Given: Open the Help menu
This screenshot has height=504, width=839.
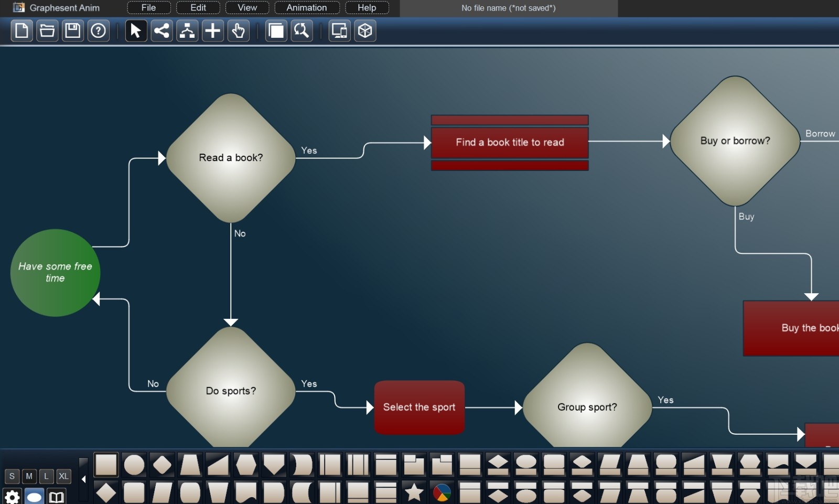Looking at the screenshot, I should pos(367,8).
